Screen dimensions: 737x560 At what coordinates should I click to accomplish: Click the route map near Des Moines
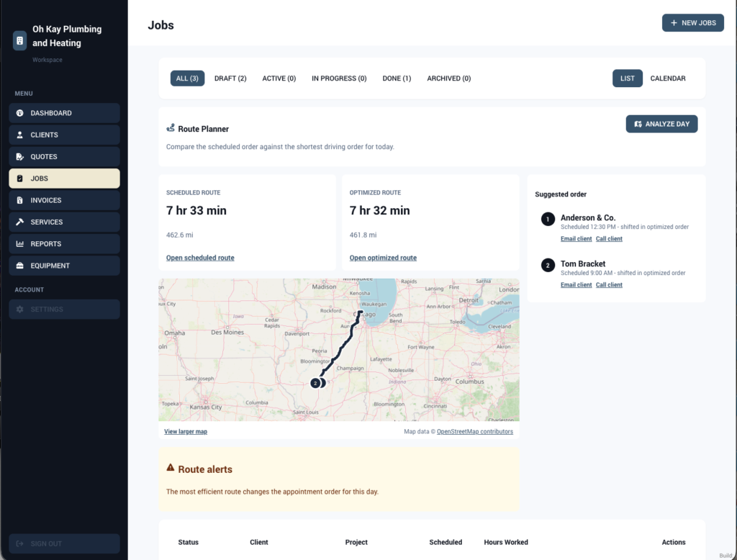227,332
